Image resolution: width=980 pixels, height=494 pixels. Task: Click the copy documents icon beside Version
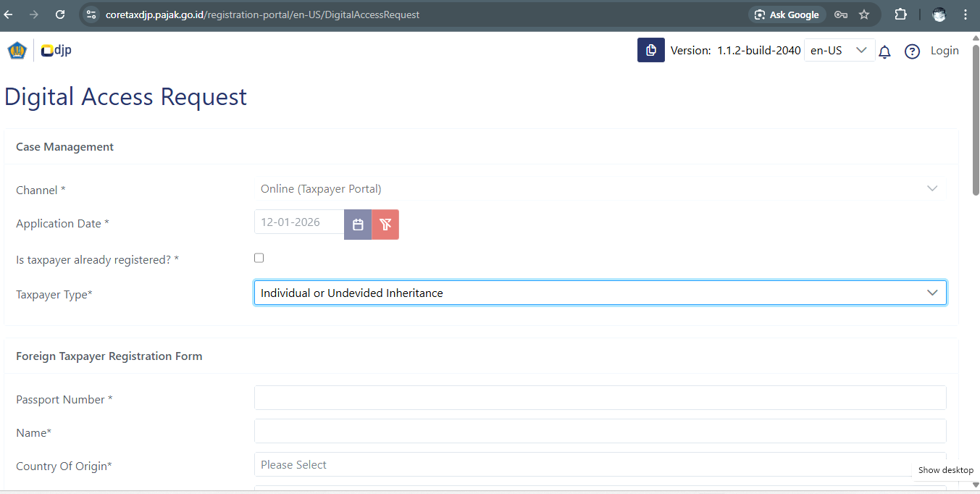[x=650, y=50]
